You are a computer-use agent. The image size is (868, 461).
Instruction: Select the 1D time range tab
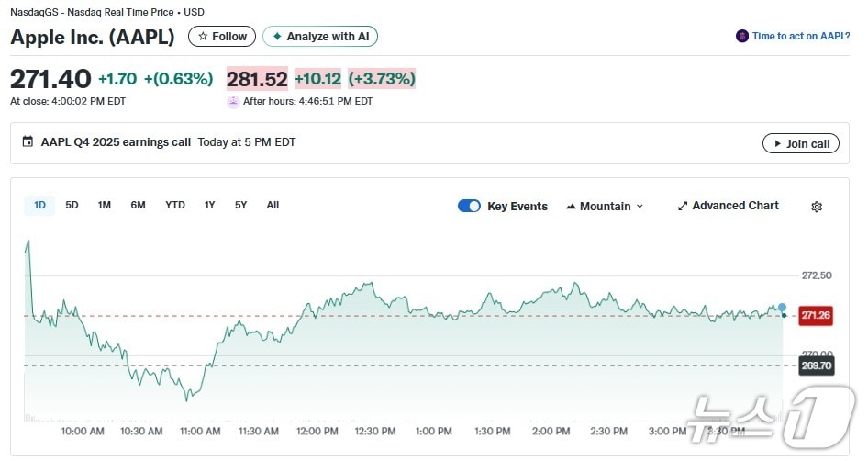tap(39, 205)
